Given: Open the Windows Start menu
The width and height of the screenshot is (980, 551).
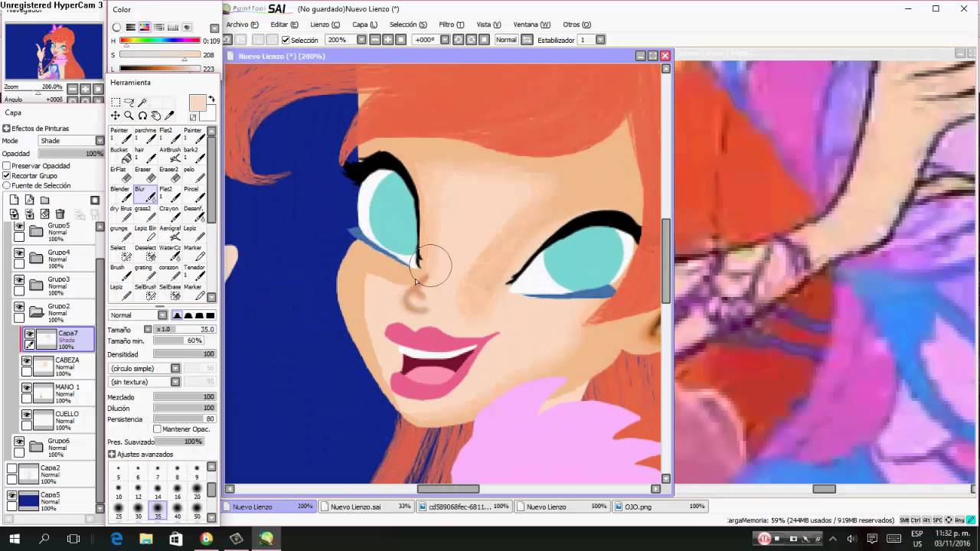Looking at the screenshot, I should click(14, 539).
